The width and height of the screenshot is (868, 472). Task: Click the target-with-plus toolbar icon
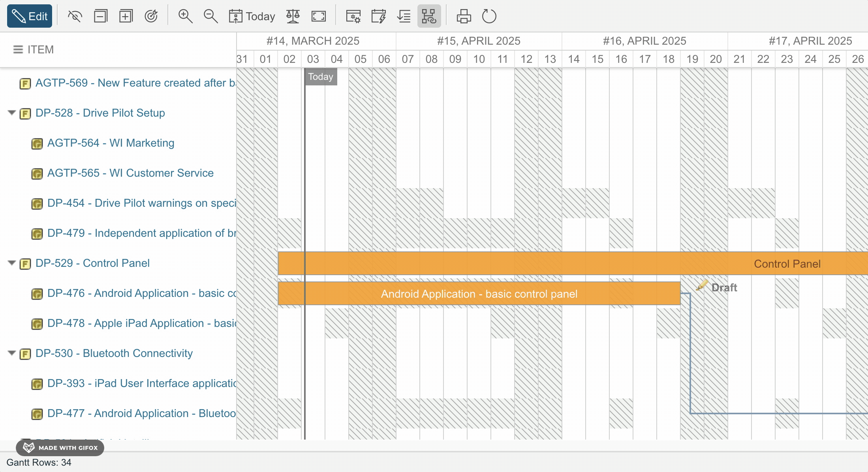(x=151, y=16)
